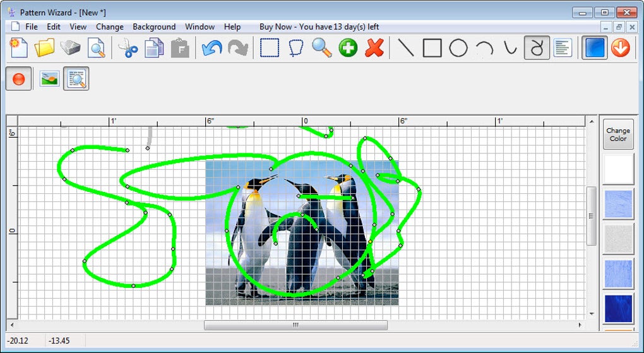Select the rectangular selection tool
The width and height of the screenshot is (644, 353).
[x=270, y=47]
